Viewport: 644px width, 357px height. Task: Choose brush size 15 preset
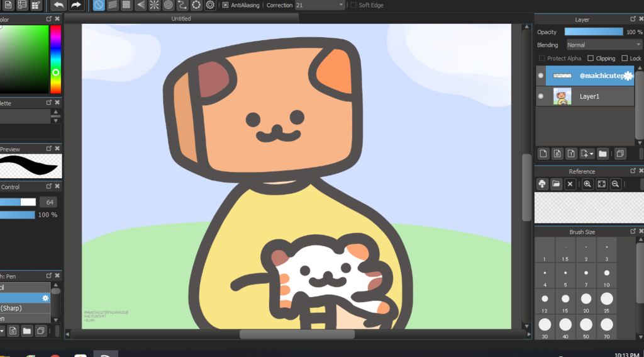click(x=565, y=302)
